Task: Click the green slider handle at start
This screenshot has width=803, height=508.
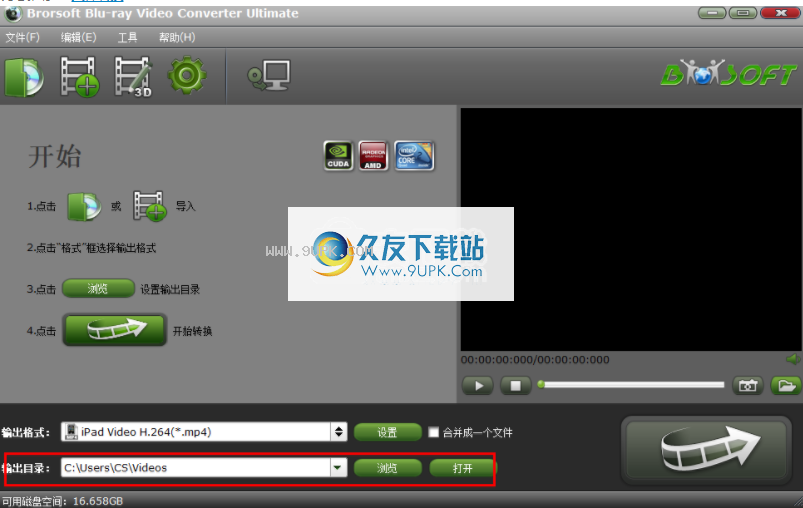Action: point(541,385)
